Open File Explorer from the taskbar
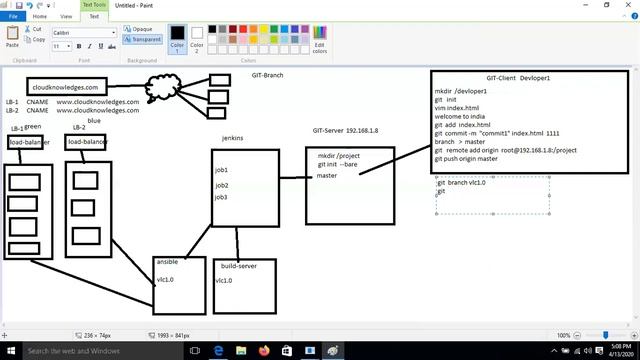 click(241, 351)
